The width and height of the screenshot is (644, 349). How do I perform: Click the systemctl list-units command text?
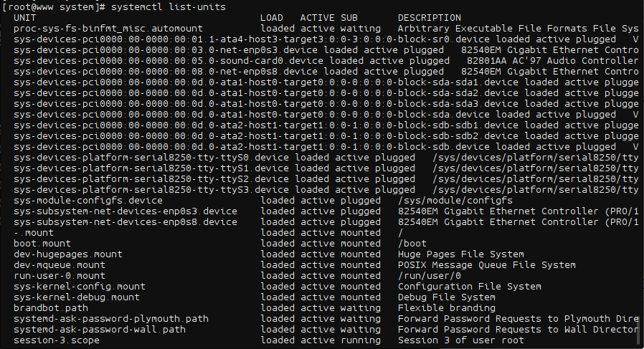pyautogui.click(x=169, y=7)
